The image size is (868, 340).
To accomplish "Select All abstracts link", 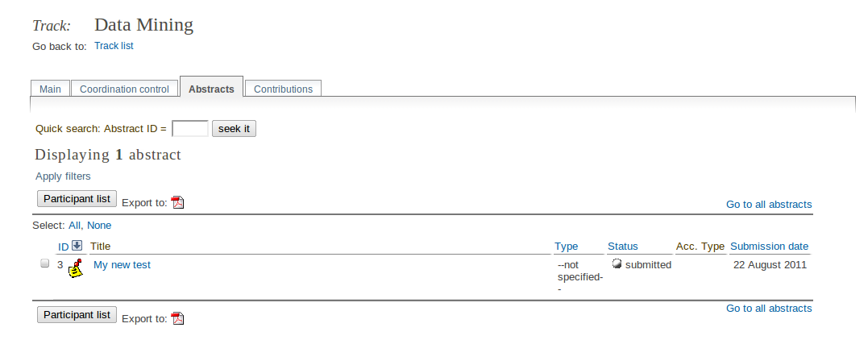I will 75,226.
